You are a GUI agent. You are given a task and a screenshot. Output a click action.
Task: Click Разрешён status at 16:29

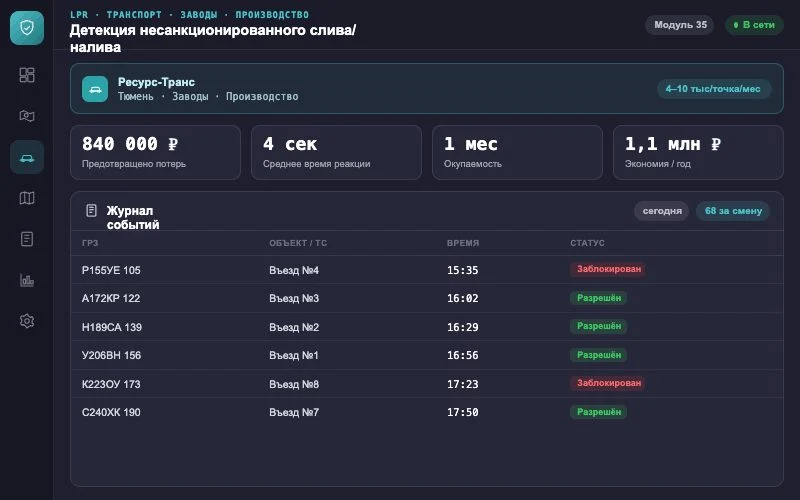click(598, 326)
